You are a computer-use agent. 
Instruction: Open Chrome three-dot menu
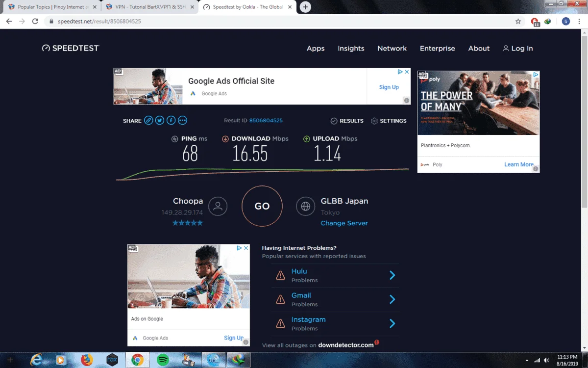point(580,21)
